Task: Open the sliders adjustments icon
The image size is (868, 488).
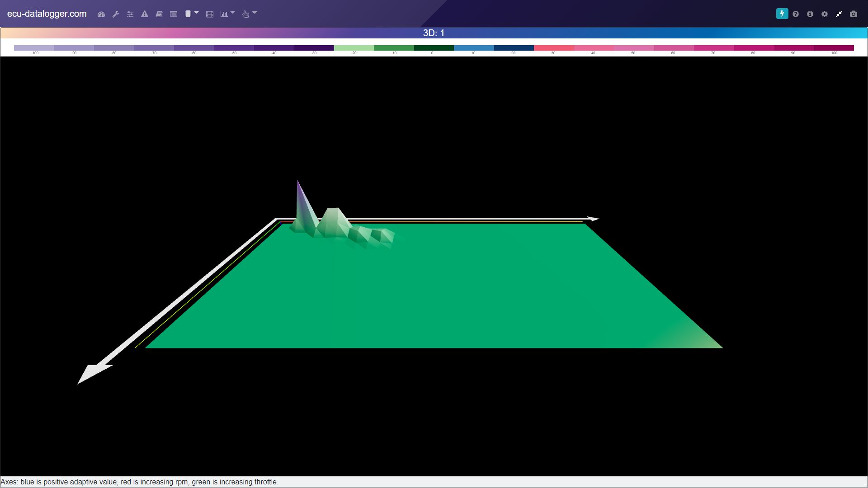Action: (x=130, y=14)
